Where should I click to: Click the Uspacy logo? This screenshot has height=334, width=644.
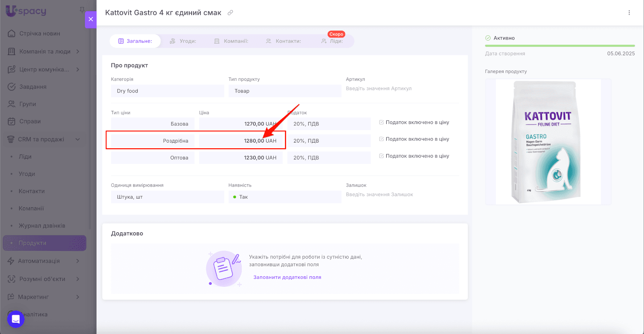[26, 11]
